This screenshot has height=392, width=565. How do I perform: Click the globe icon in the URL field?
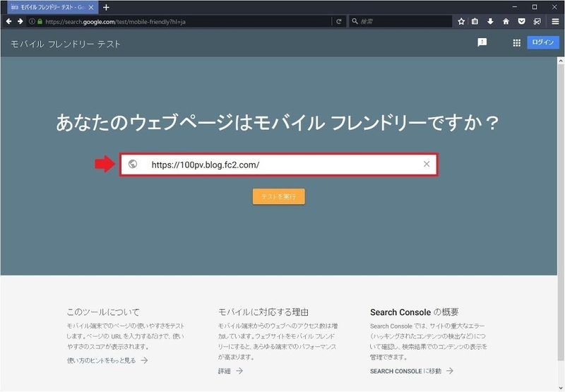tap(133, 165)
